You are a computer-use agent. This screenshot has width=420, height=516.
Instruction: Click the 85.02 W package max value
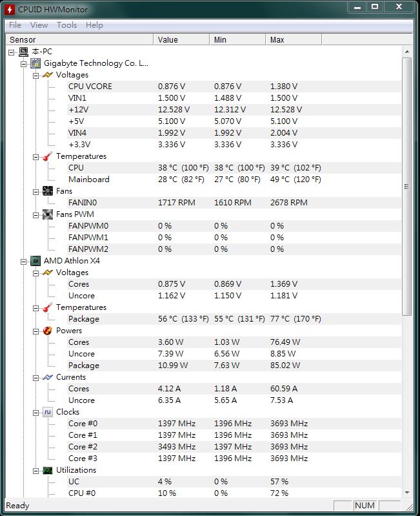tap(285, 366)
